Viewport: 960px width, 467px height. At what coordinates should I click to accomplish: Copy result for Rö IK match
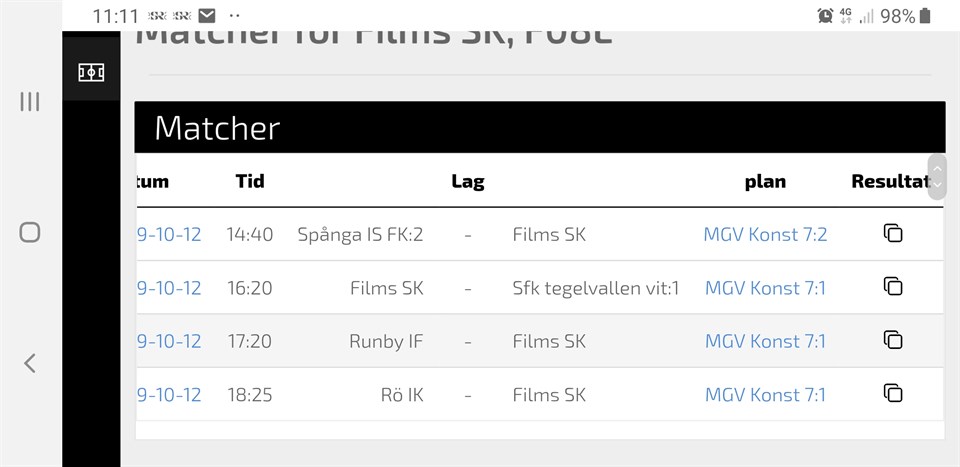[x=893, y=393]
